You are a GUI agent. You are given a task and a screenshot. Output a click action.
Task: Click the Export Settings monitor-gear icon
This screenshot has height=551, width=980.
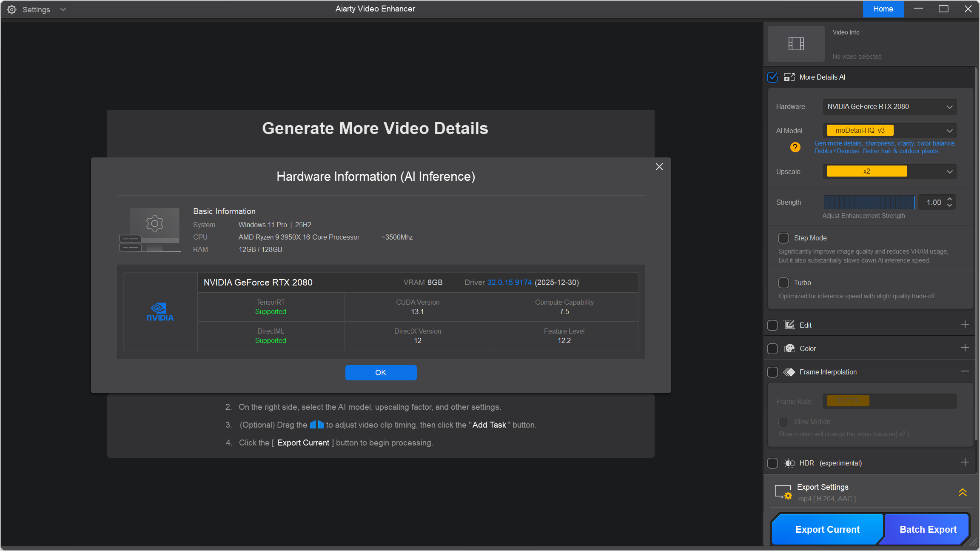[783, 492]
